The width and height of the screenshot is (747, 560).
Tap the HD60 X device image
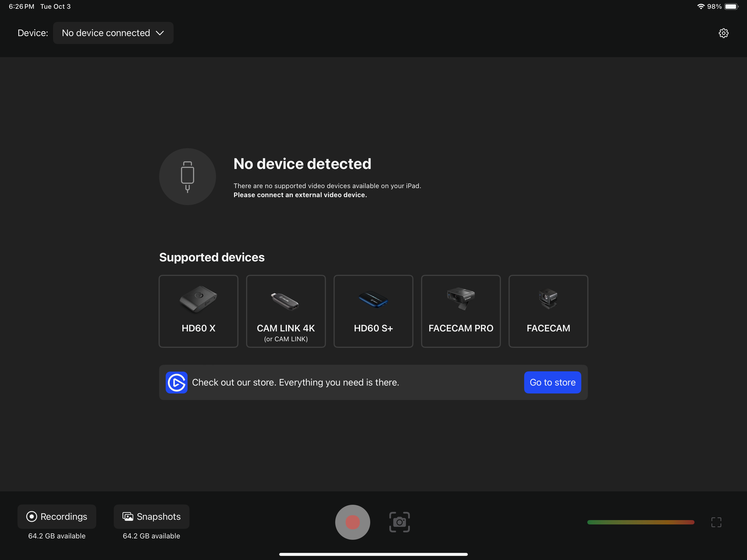[198, 299]
